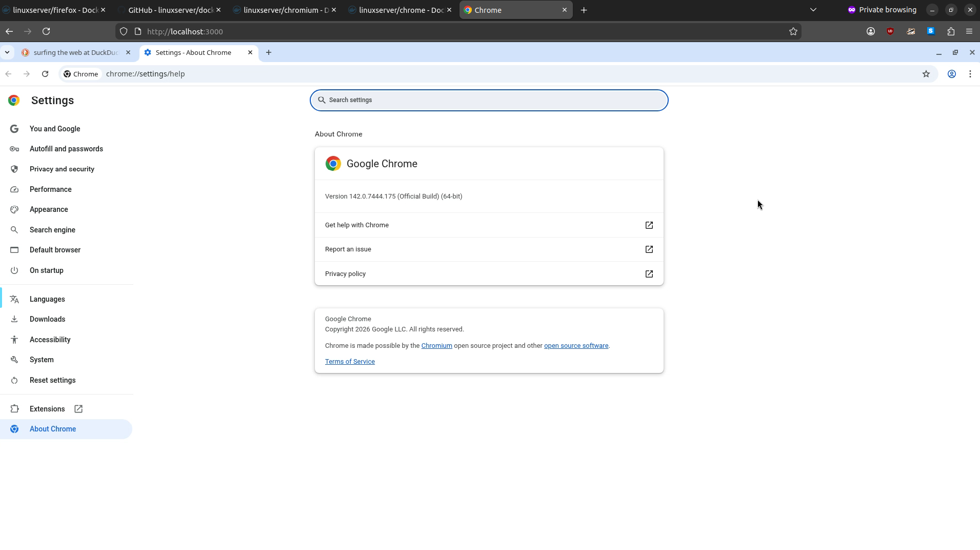Open the Chrome profile avatar in the toolbar
Viewport: 980px width, 550px height.
[952, 74]
